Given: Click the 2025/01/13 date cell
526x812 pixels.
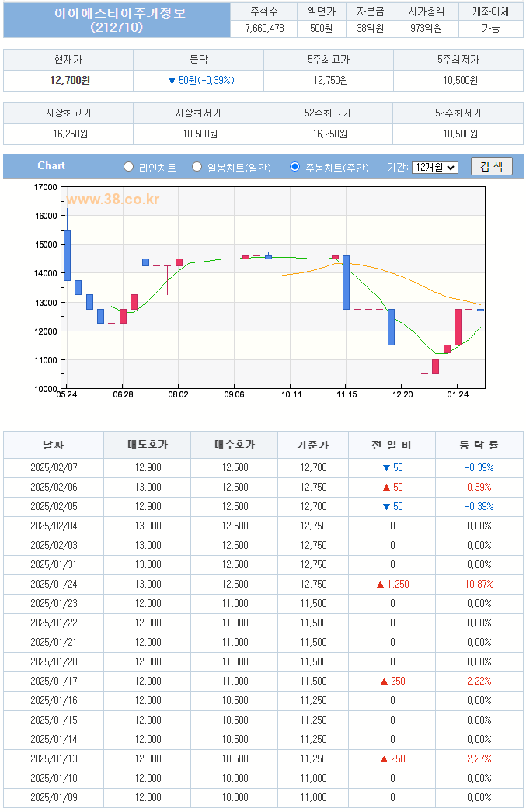Looking at the screenshot, I should [x=54, y=759].
